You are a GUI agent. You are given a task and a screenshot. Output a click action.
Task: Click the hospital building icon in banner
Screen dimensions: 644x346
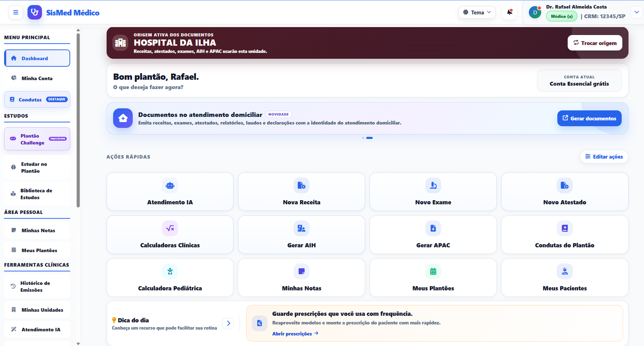click(120, 43)
